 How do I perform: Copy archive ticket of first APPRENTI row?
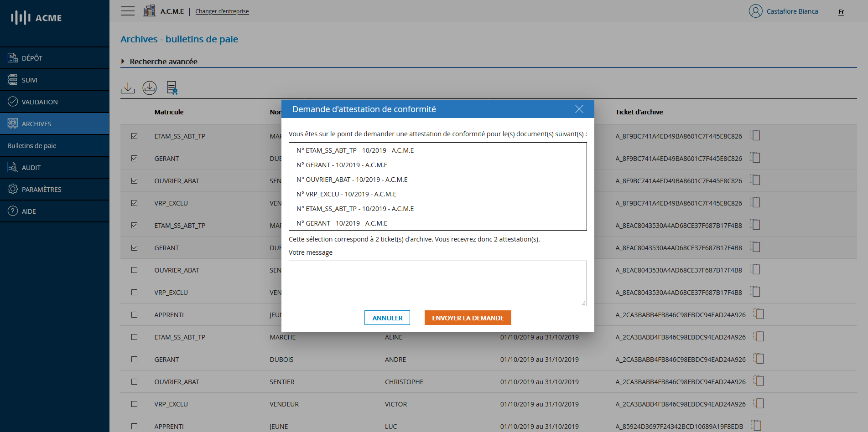759,314
